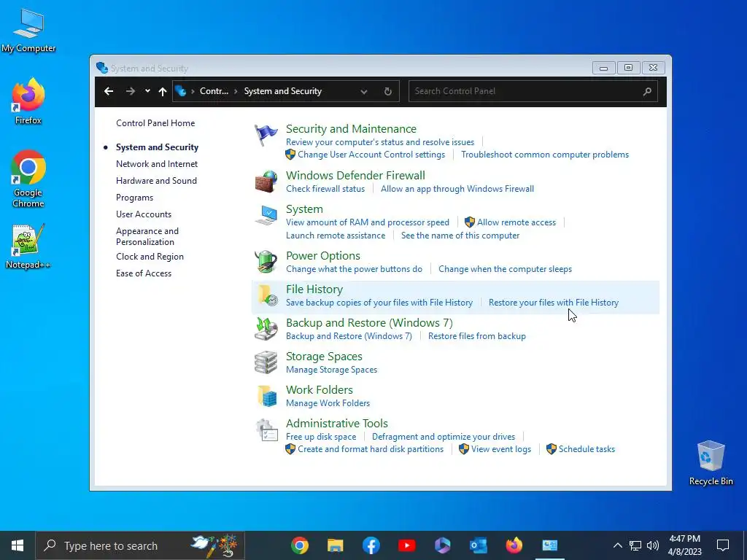Select Appearance and Personalization in the sidebar
The width and height of the screenshot is (747, 560).
point(147,236)
